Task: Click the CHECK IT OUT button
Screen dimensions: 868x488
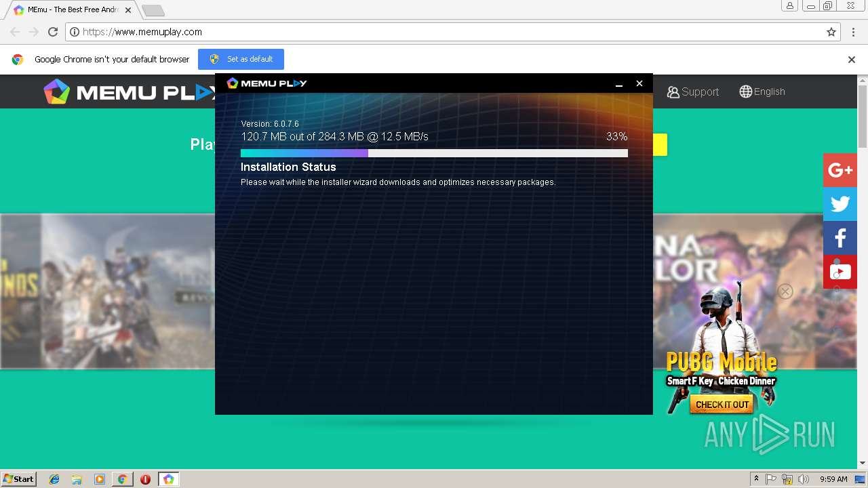Action: pyautogui.click(x=722, y=405)
